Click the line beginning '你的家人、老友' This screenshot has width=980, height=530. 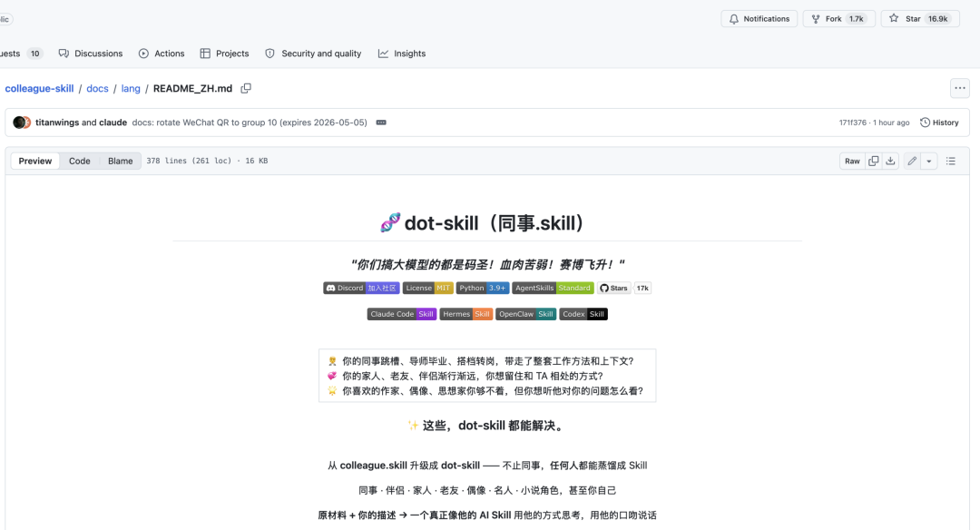465,377
